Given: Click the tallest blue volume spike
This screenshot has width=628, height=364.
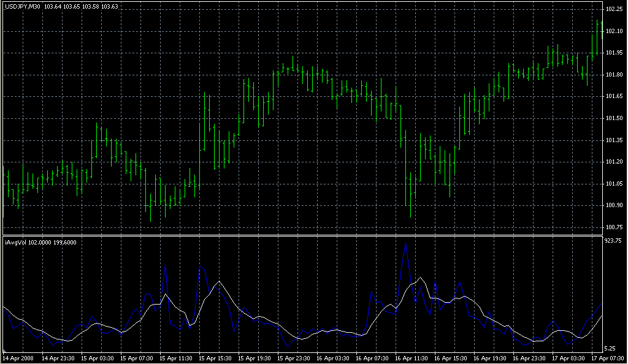Looking at the screenshot, I should click(405, 245).
